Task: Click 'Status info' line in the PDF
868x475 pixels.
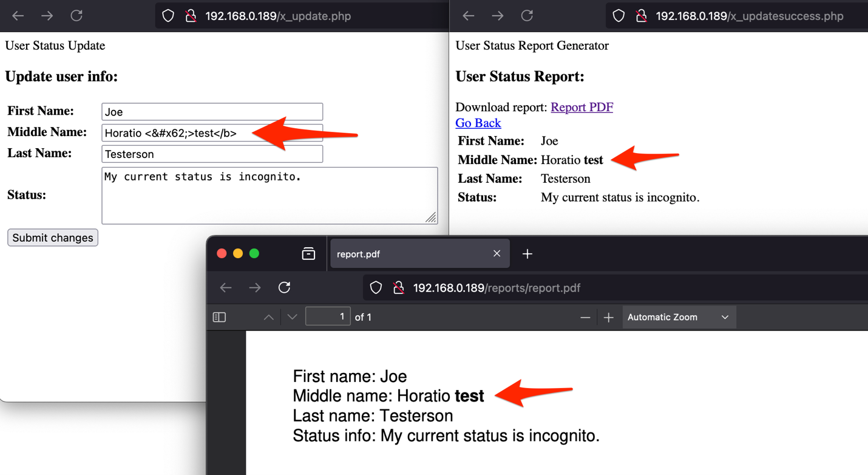Action: coord(446,436)
